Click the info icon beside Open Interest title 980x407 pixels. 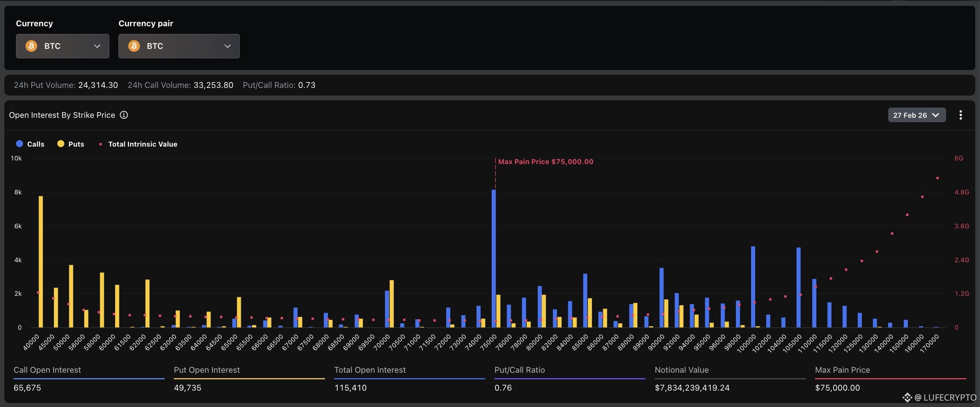pos(124,115)
